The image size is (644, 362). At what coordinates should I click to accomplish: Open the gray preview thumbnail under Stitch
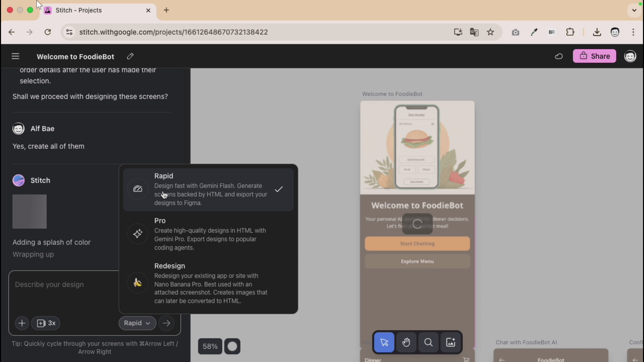pyautogui.click(x=30, y=212)
